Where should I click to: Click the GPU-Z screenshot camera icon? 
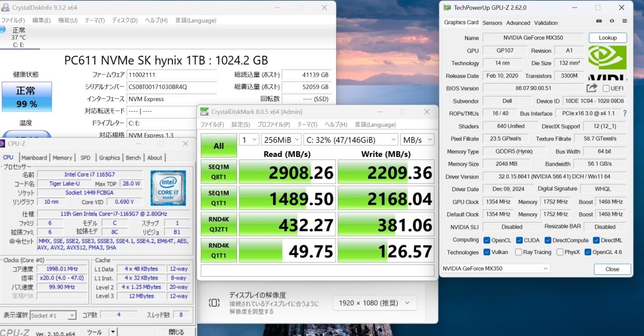[599, 22]
